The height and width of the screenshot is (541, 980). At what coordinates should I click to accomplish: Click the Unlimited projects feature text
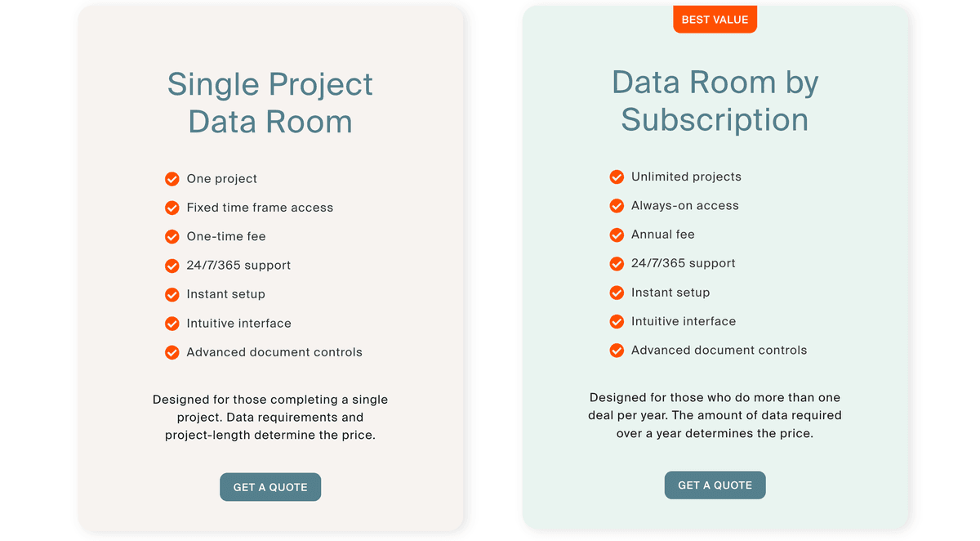click(686, 177)
